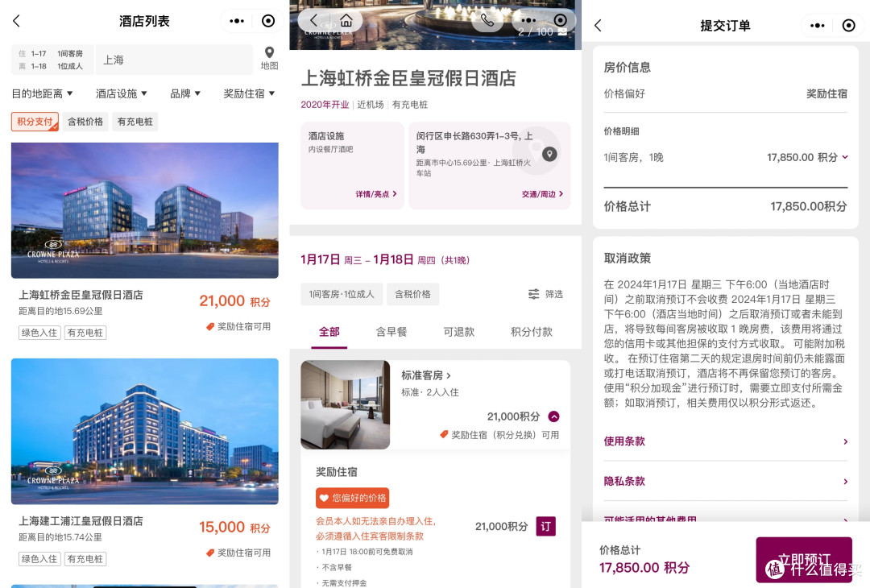The height and width of the screenshot is (588, 870).
Task: Open the dates and guests selector box
Action: 52,60
